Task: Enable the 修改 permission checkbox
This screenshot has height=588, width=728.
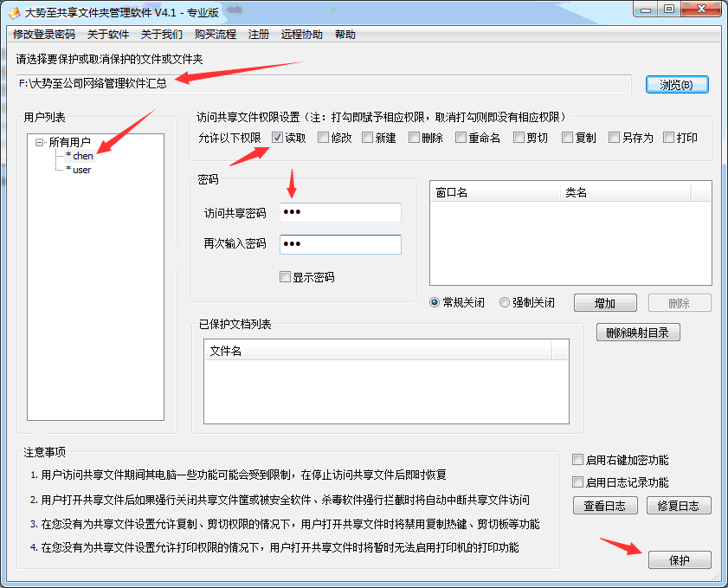Action: point(324,137)
